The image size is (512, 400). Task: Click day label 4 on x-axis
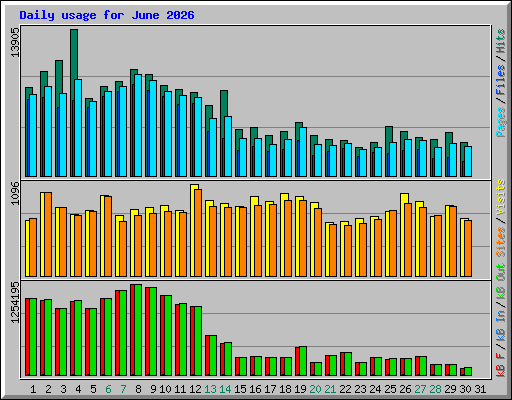click(x=78, y=389)
